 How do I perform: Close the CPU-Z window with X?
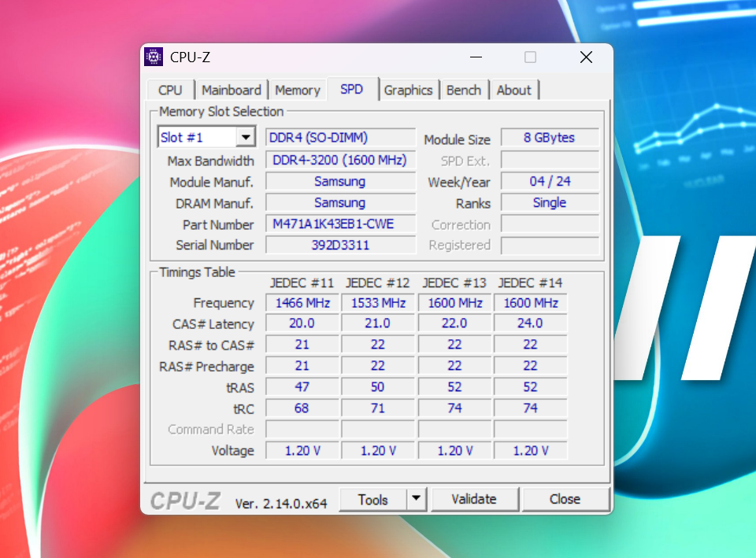click(x=586, y=57)
